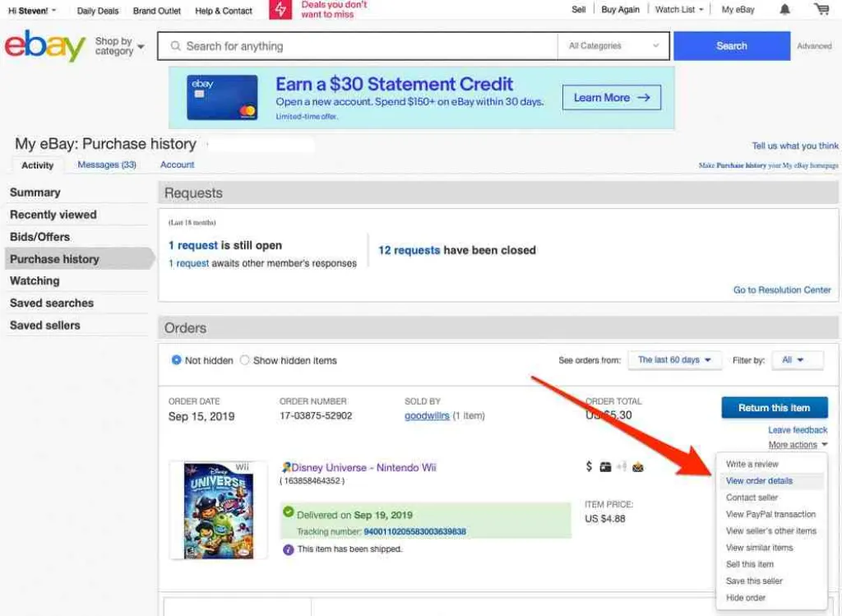Open the 12 requests closed link

click(409, 250)
